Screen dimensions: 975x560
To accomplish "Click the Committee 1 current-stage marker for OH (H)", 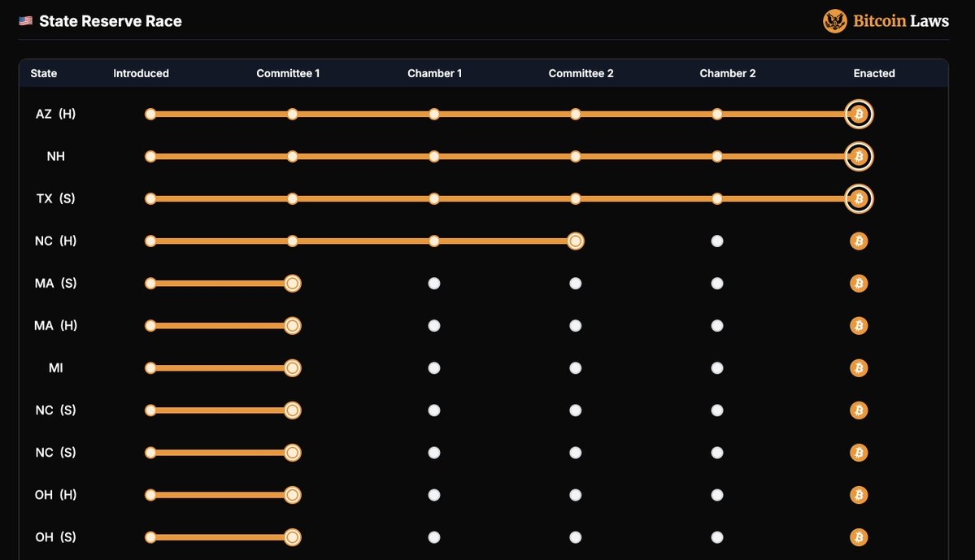I will [x=292, y=495].
